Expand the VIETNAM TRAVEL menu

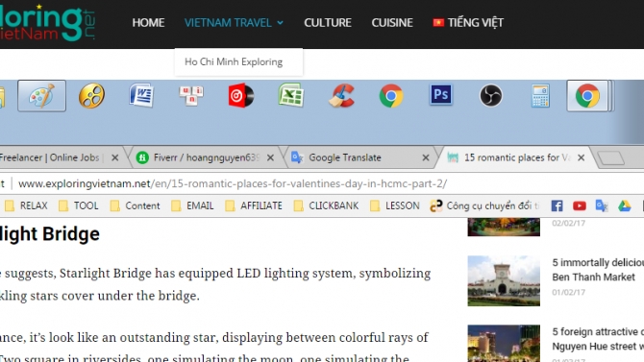[x=234, y=23]
